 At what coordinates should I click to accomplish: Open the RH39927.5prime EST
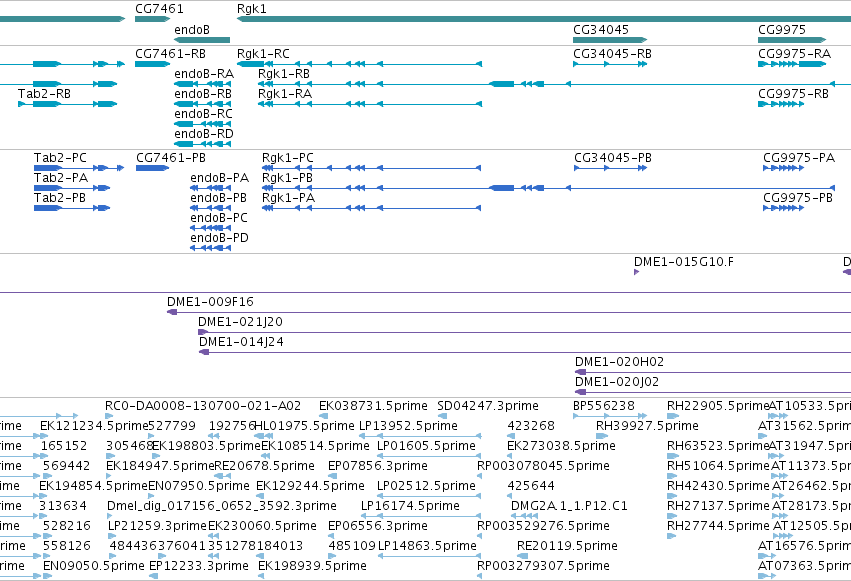[602, 437]
